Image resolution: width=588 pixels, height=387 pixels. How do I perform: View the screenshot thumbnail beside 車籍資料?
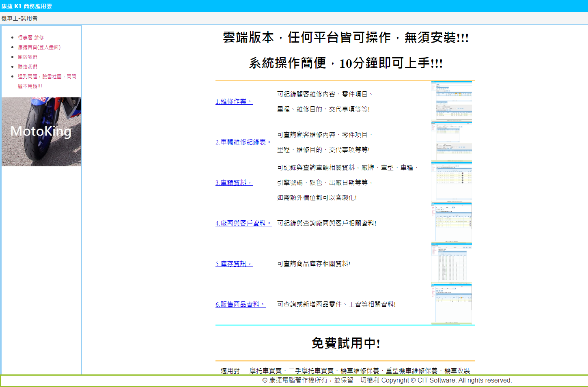[x=451, y=182]
